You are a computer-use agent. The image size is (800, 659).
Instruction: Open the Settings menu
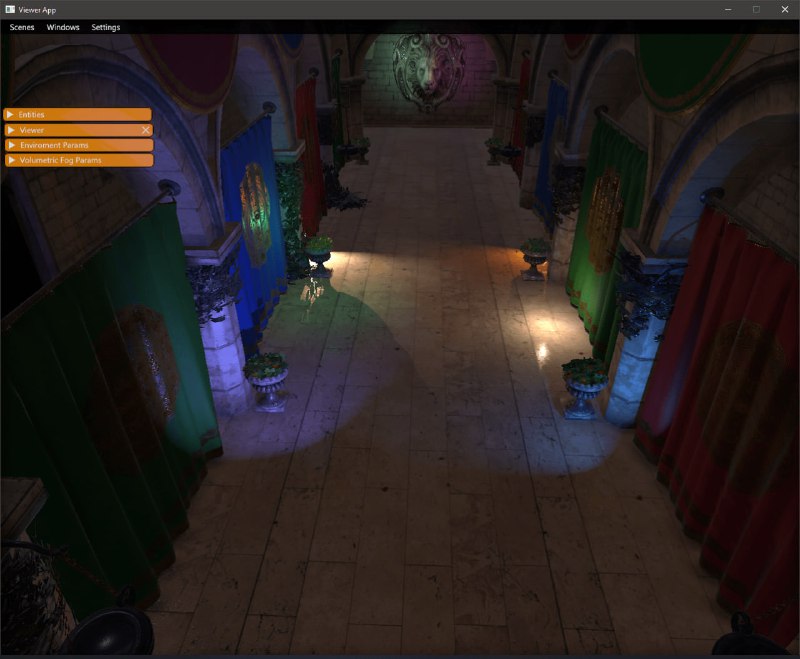(x=106, y=27)
